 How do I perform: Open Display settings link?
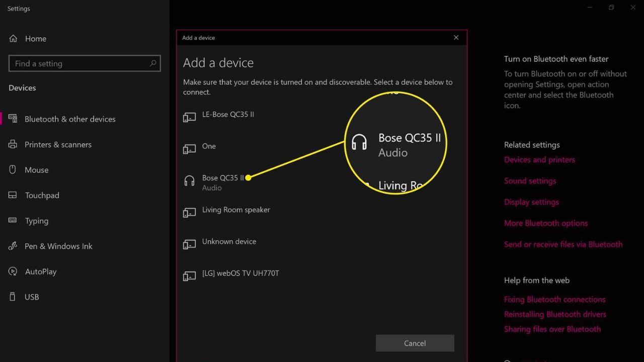[x=531, y=202]
